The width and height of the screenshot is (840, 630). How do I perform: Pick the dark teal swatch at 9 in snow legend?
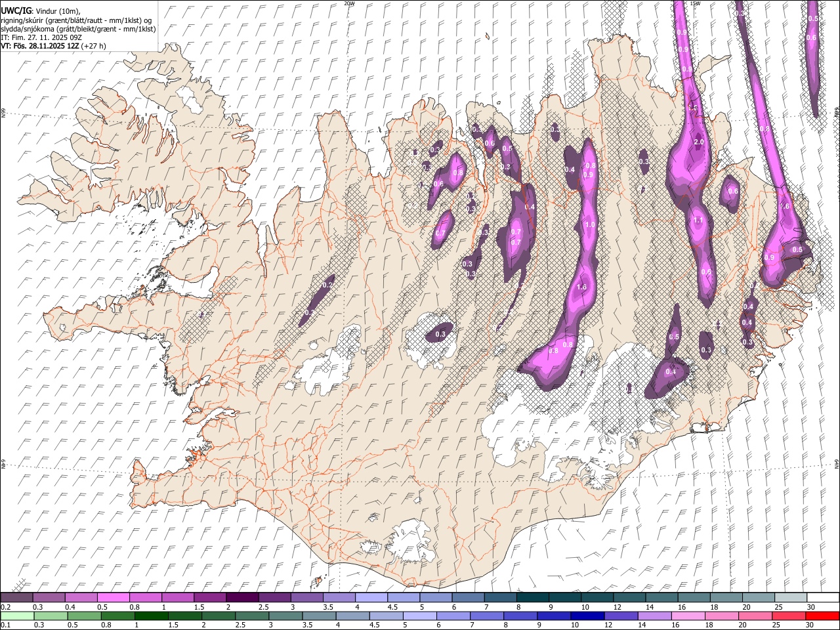pyautogui.click(x=564, y=598)
